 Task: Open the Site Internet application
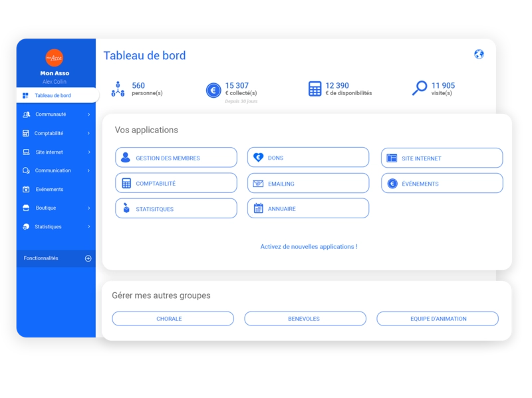click(442, 158)
